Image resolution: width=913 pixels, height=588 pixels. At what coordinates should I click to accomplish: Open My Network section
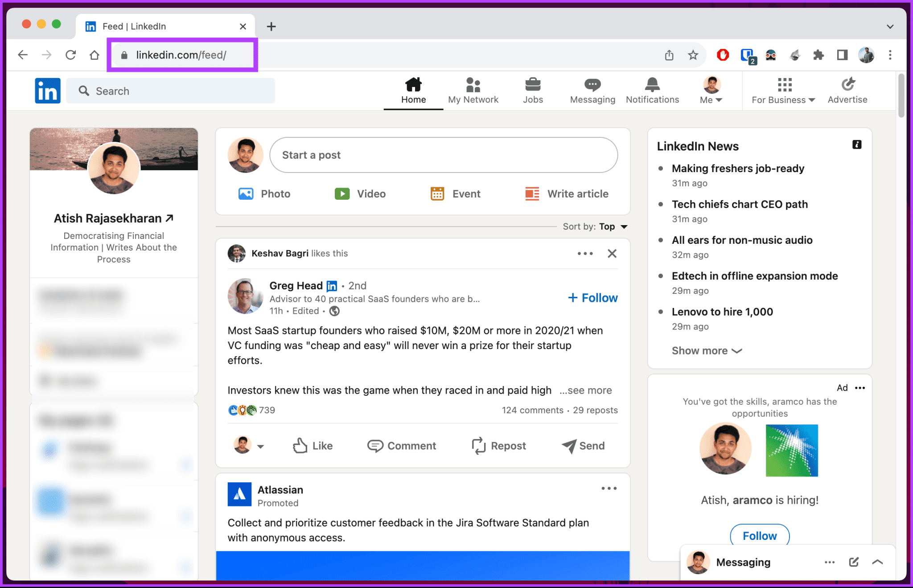click(473, 90)
